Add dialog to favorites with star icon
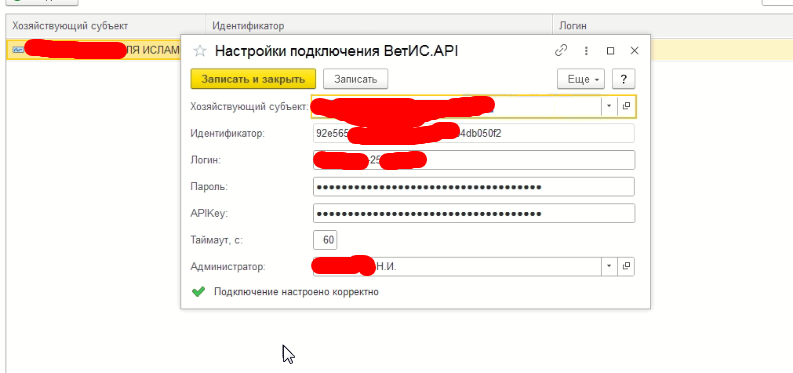Image resolution: width=793 pixels, height=373 pixels. point(201,51)
